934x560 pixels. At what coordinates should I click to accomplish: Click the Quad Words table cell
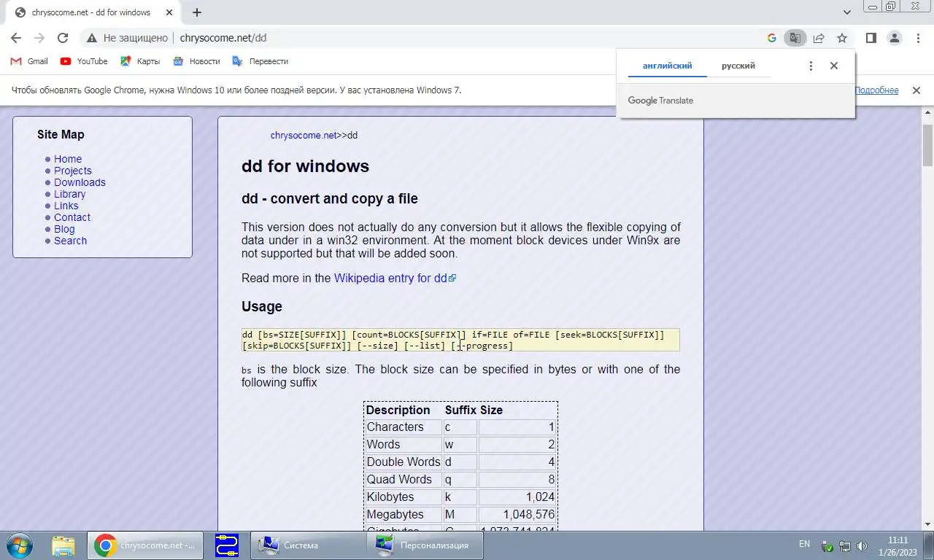point(403,479)
